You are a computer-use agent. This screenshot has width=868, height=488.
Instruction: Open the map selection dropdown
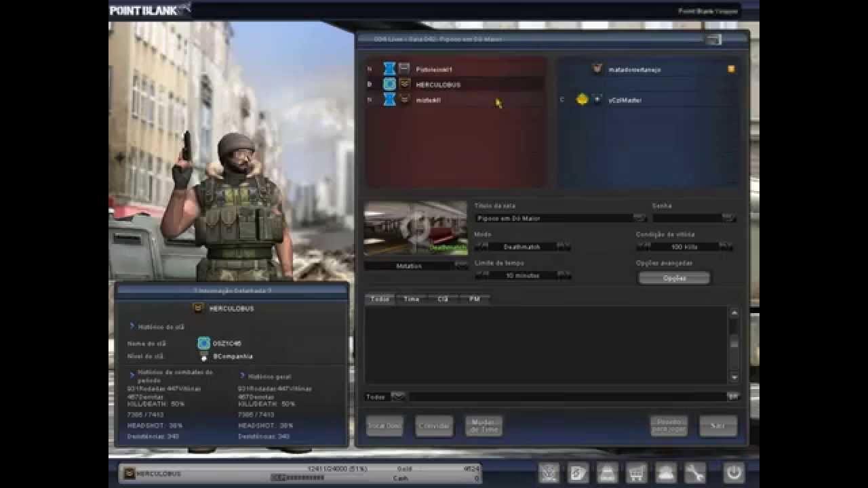(461, 266)
